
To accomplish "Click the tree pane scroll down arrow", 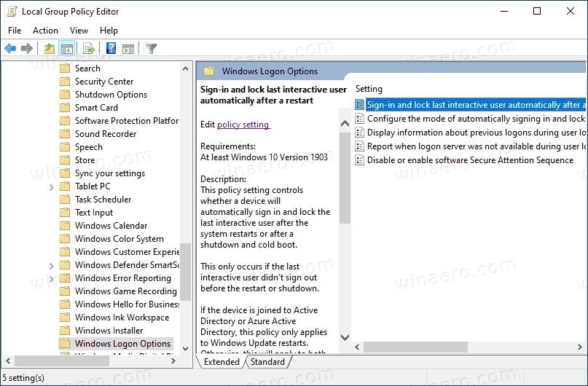I will pyautogui.click(x=185, y=348).
